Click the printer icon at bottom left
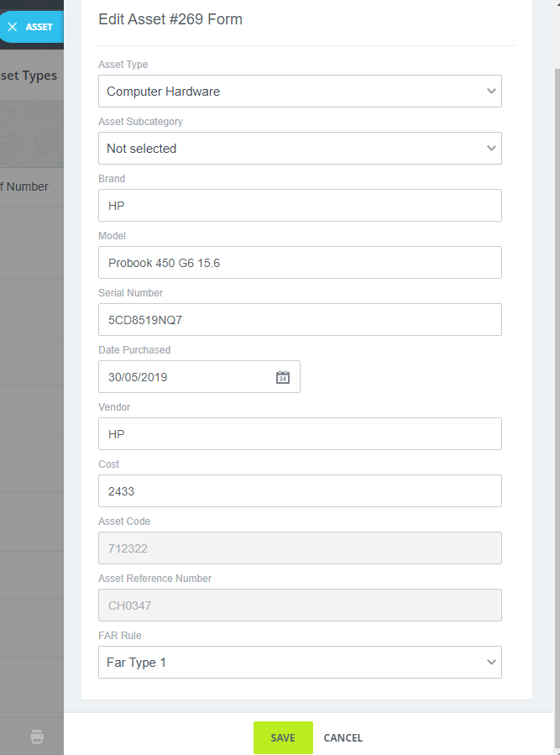The image size is (560, 755). click(x=37, y=737)
